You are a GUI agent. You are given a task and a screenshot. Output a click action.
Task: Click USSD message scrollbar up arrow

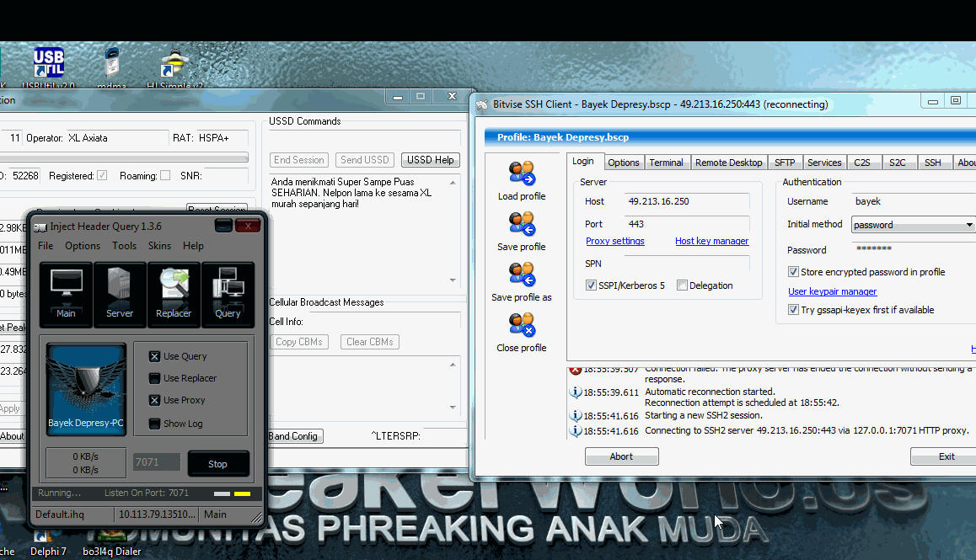[453, 182]
